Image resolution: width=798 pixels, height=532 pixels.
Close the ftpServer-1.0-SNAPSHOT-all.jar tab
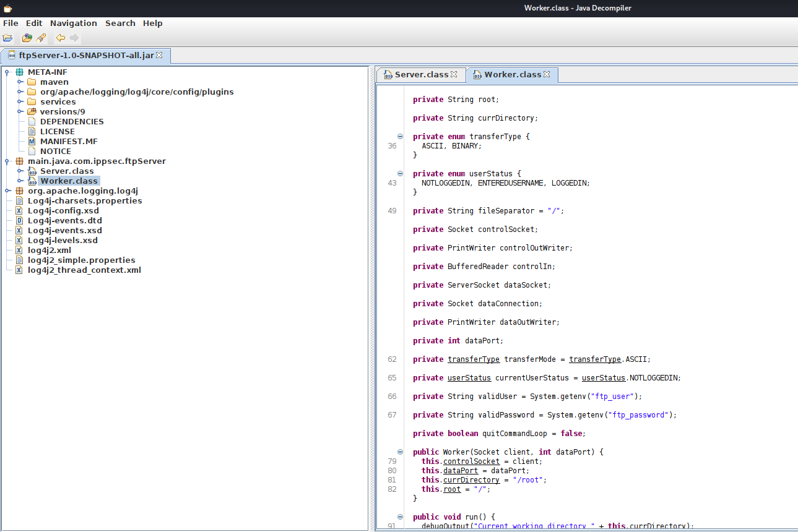(159, 55)
